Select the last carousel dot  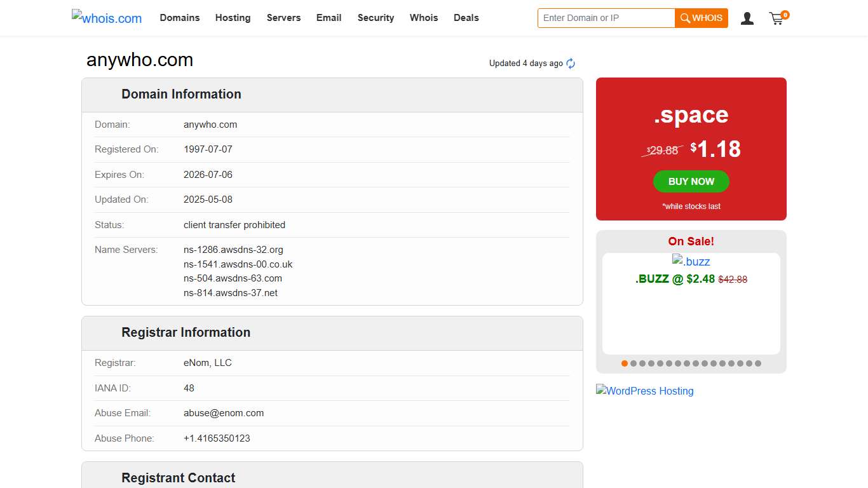tap(758, 363)
